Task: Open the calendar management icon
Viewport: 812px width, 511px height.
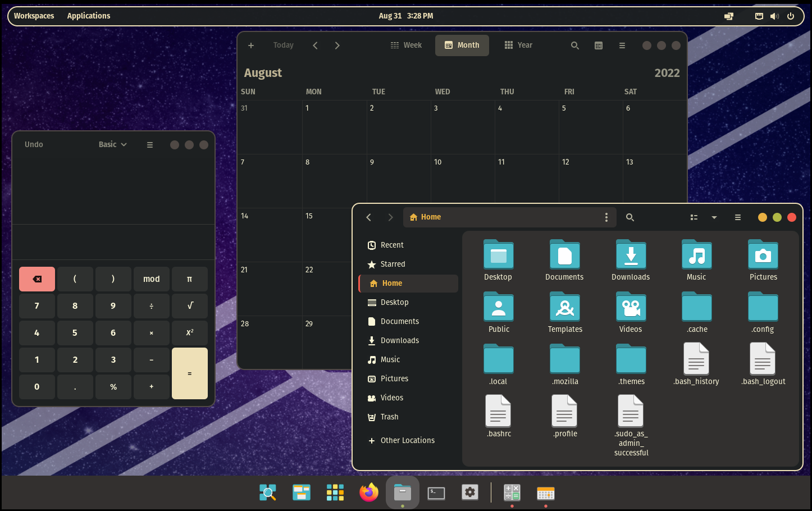Action: (x=599, y=45)
